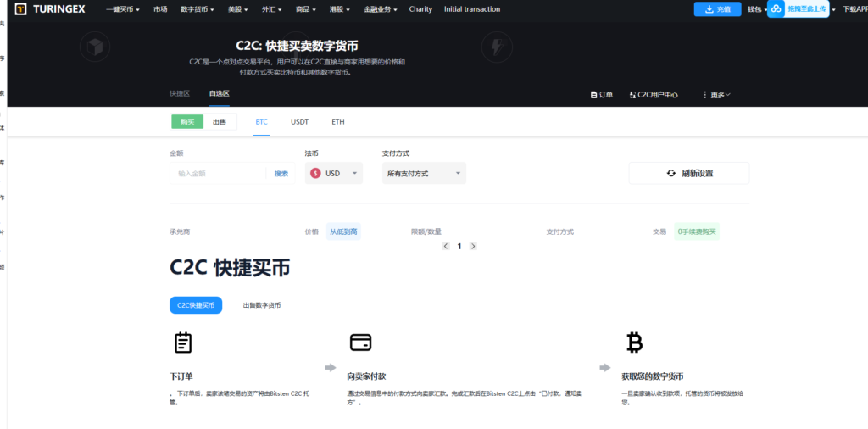Click the 拖拽至此上传 upload button
The width and height of the screenshot is (868, 429).
coord(807,8)
